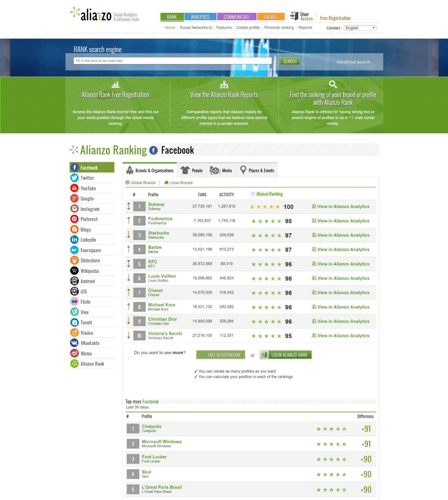448x500 pixels.
Task: Click the Twitter bird icon in sidebar
Action: tap(74, 178)
